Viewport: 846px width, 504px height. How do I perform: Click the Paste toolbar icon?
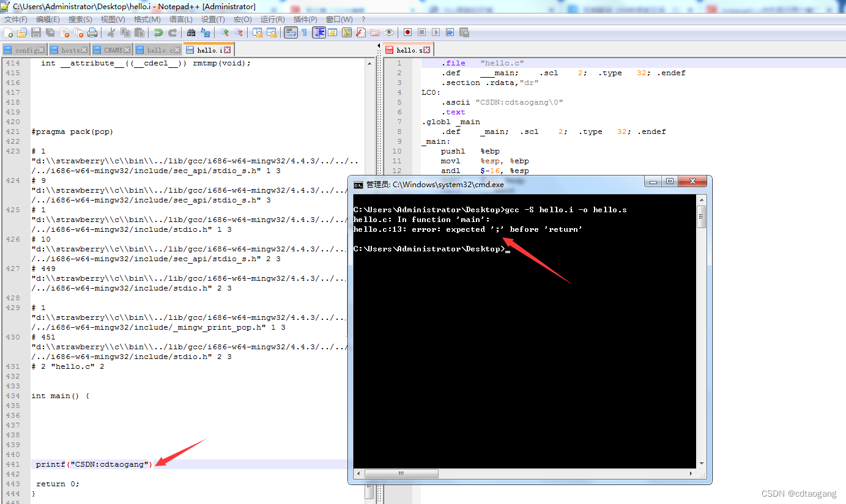click(139, 32)
